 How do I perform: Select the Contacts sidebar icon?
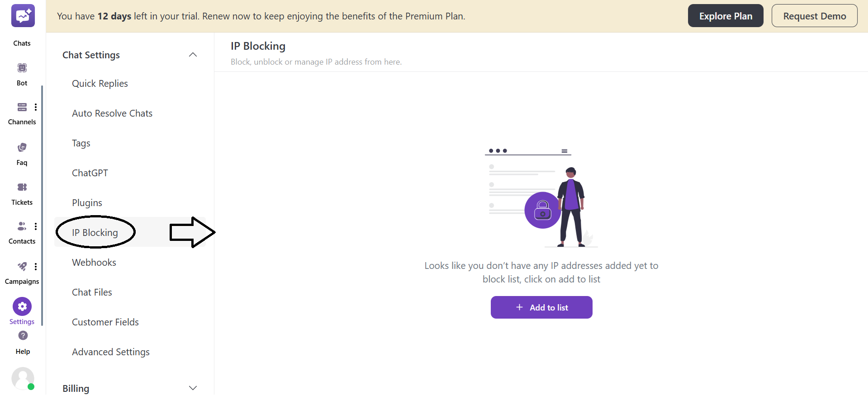click(21, 226)
